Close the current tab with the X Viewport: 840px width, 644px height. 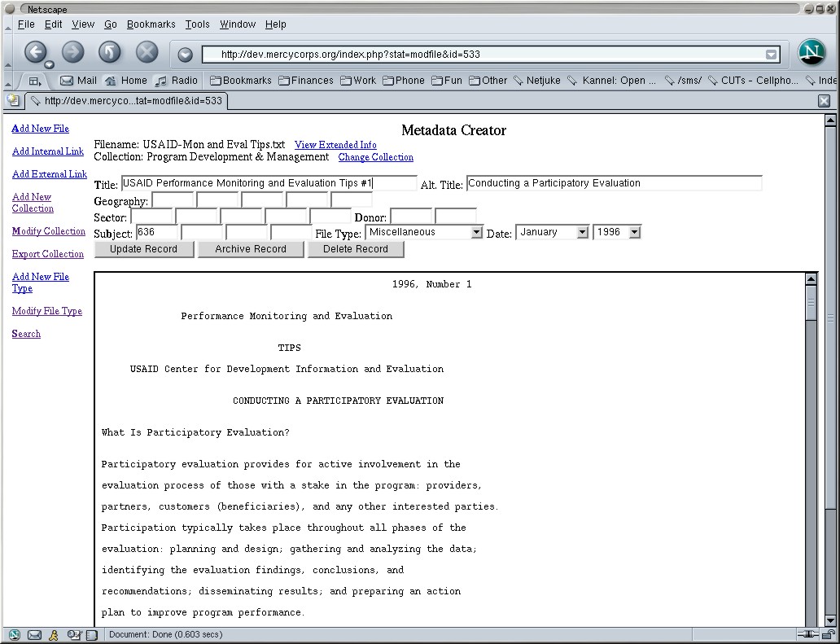click(x=824, y=101)
